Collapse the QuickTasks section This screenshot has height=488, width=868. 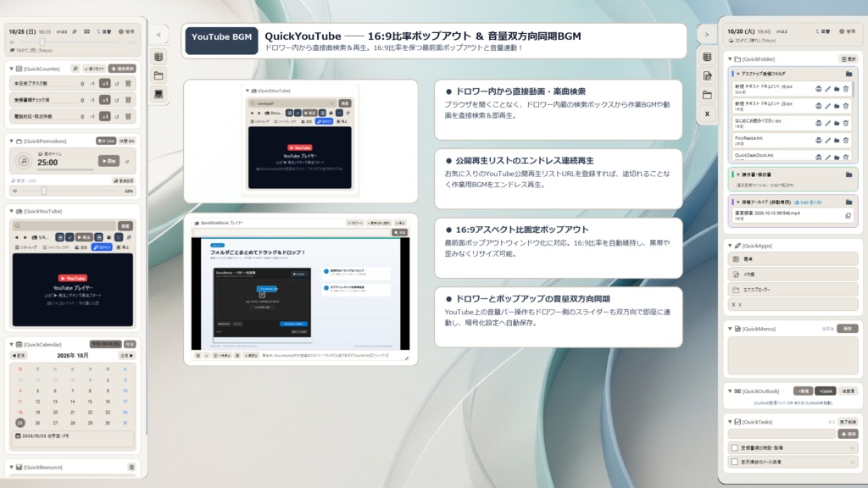[730, 422]
